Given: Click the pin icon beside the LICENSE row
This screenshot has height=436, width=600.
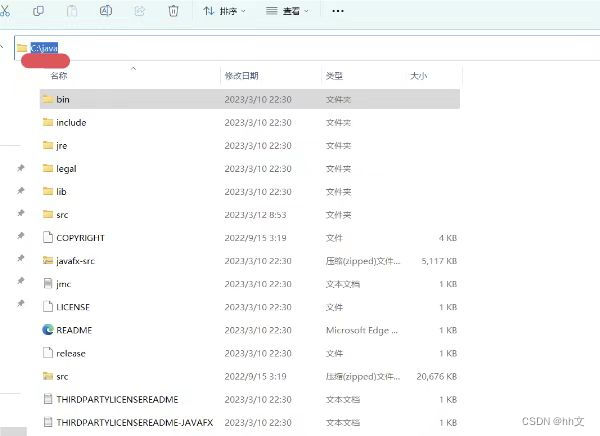Looking at the screenshot, I should (21, 304).
